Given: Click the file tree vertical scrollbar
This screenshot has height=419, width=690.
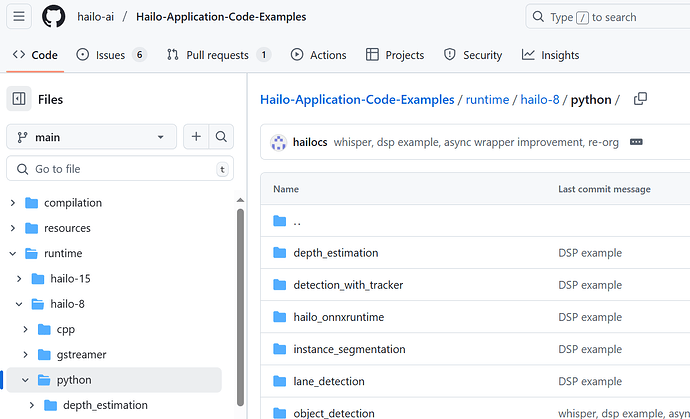Looking at the screenshot, I should pyautogui.click(x=240, y=306).
